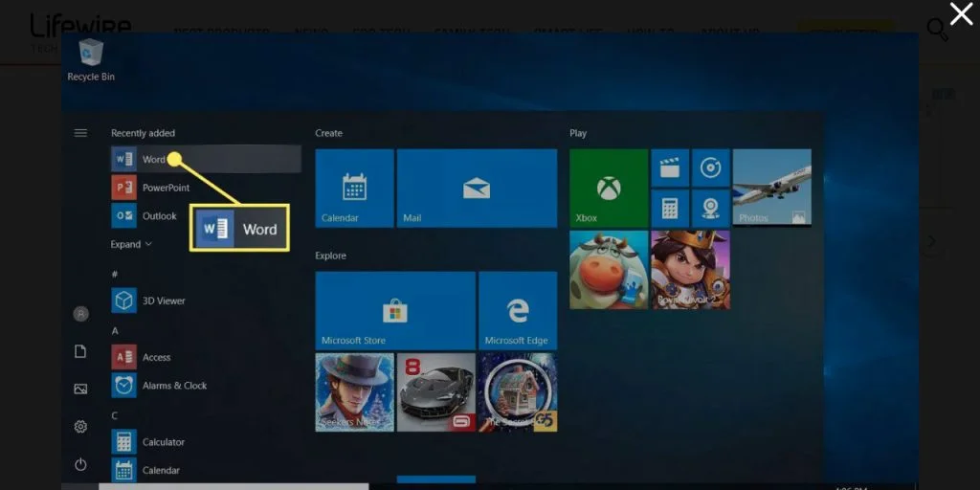The height and width of the screenshot is (490, 980).
Task: Open the Photos airplane tile
Action: click(x=772, y=189)
